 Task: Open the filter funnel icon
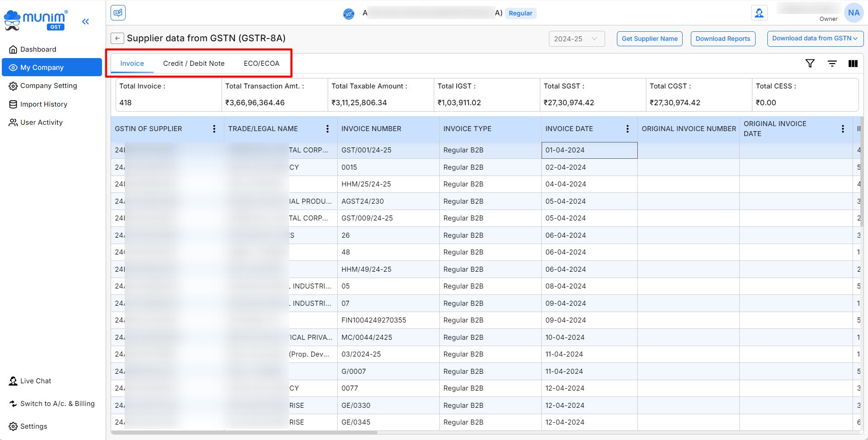[x=810, y=64]
